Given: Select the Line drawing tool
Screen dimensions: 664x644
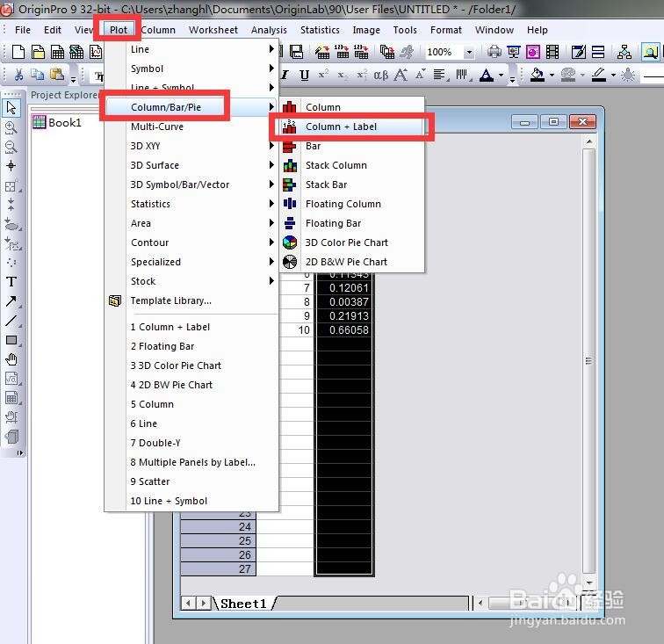Looking at the screenshot, I should (11, 321).
